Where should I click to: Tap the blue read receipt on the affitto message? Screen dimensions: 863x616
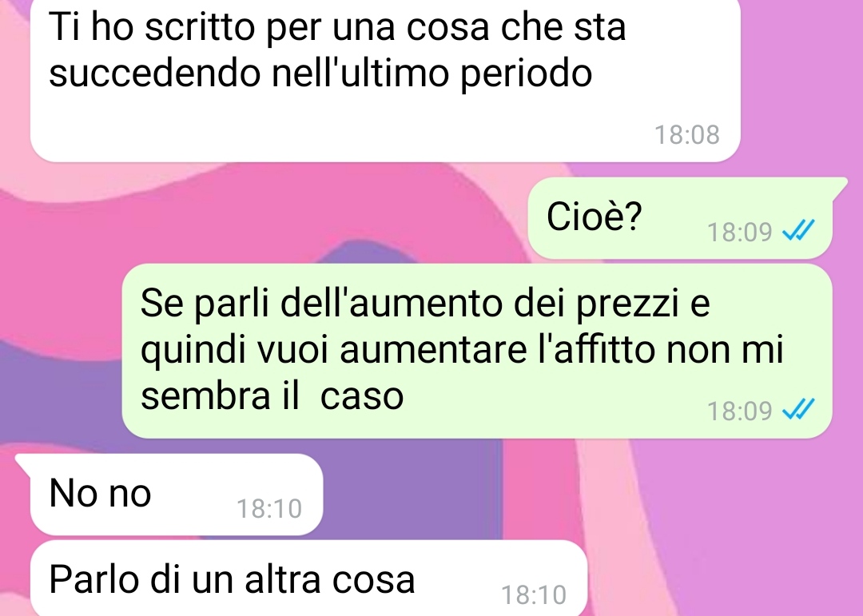pos(798,410)
